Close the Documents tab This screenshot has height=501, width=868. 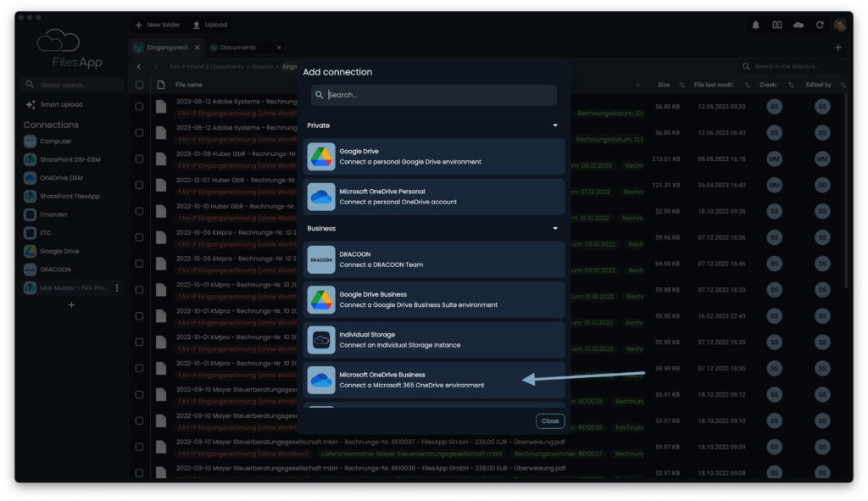[x=278, y=47]
